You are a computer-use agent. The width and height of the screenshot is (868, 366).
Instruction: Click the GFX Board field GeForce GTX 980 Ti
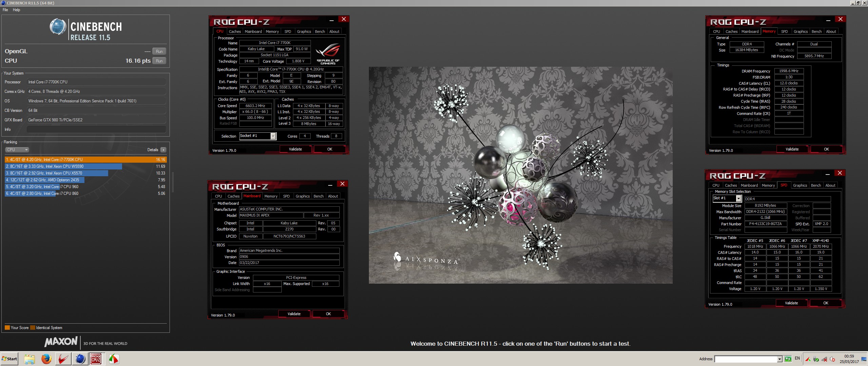96,120
